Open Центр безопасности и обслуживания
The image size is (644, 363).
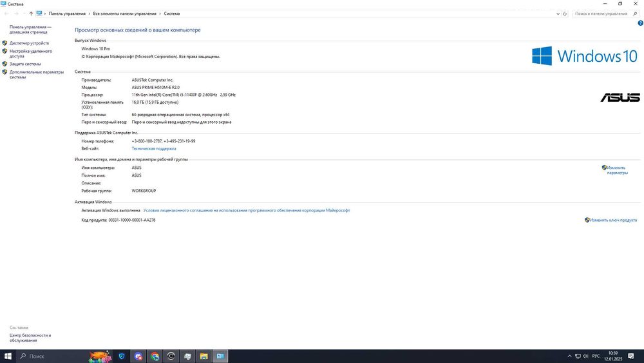(30, 338)
